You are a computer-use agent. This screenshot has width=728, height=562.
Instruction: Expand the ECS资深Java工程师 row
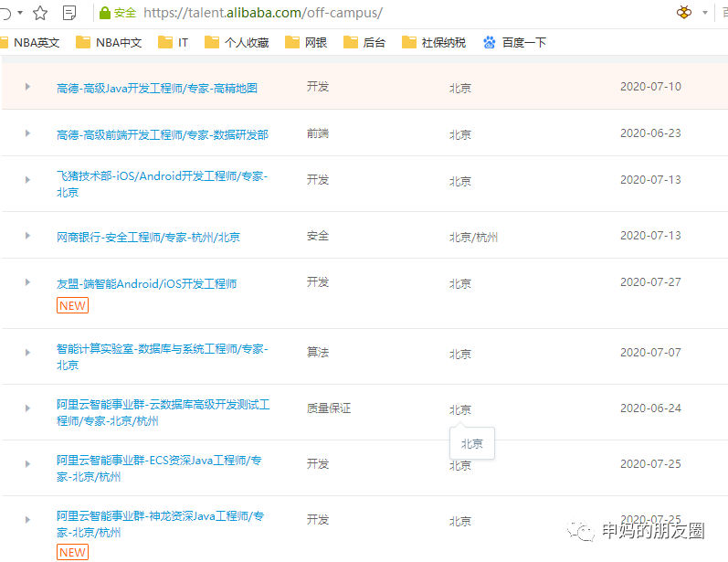coord(27,464)
